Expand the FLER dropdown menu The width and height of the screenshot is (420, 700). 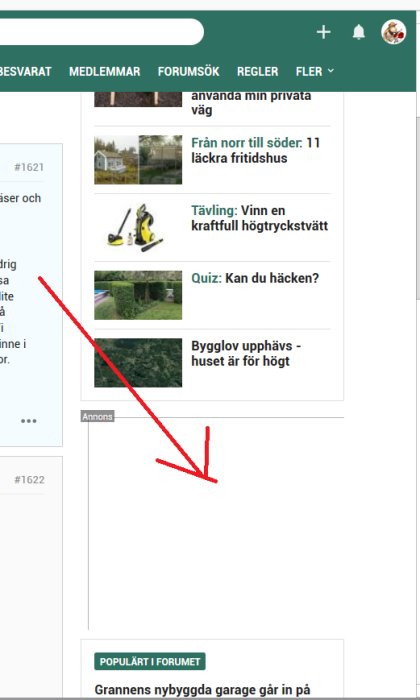click(x=315, y=71)
